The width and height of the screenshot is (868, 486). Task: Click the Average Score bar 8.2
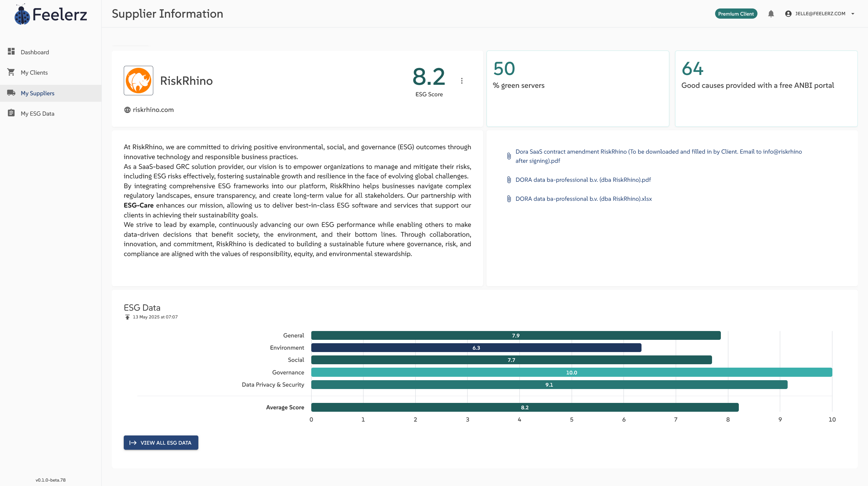pyautogui.click(x=525, y=407)
